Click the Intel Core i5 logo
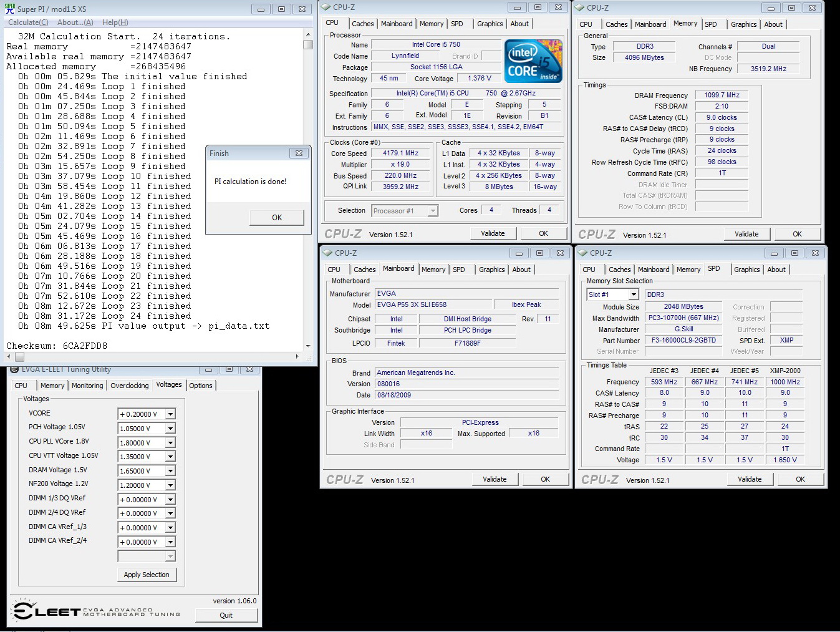The width and height of the screenshot is (840, 632). [533, 61]
